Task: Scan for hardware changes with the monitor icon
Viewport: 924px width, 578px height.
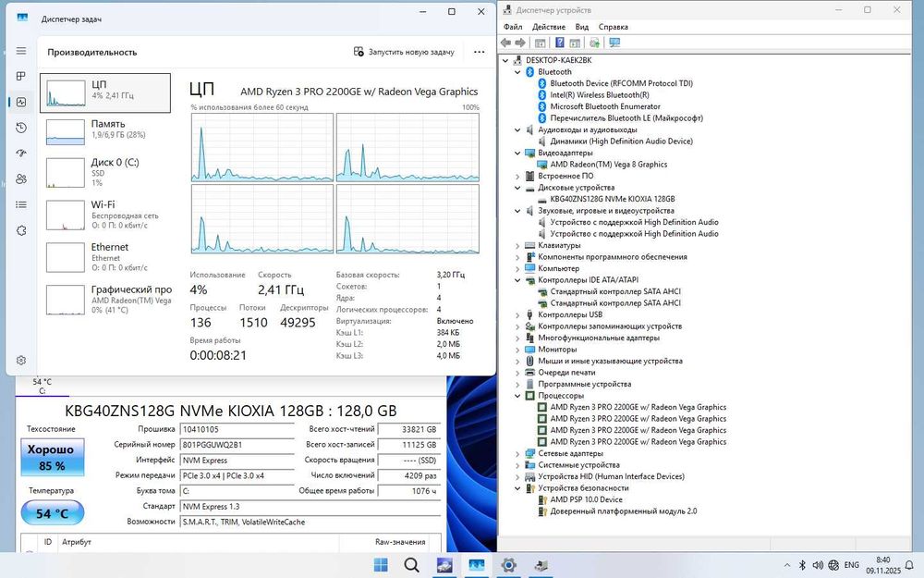Action: (x=614, y=43)
